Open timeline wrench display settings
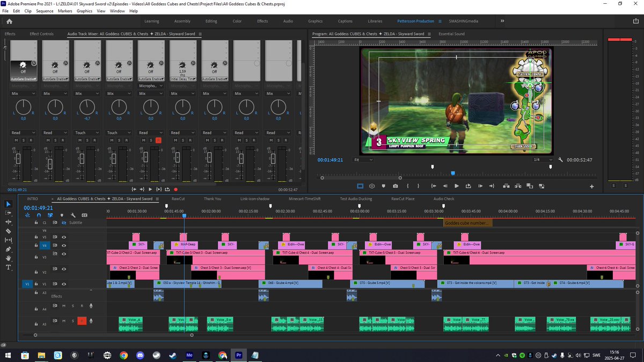 tap(73, 215)
